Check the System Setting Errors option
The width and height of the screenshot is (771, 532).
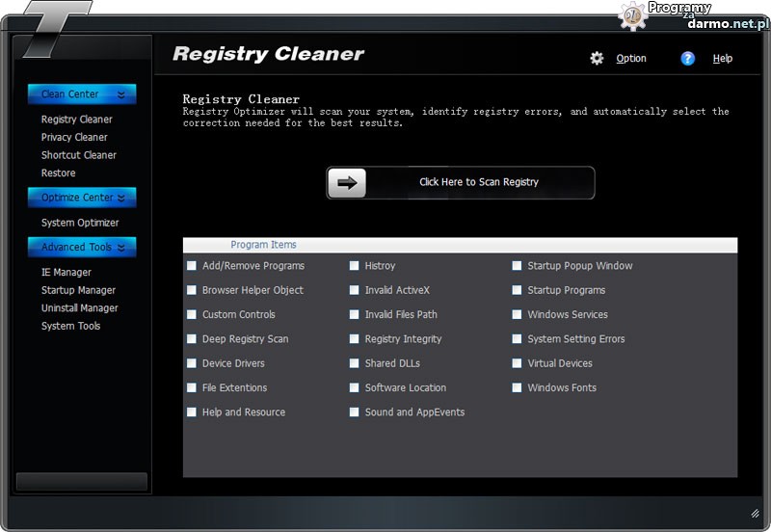[x=517, y=339]
